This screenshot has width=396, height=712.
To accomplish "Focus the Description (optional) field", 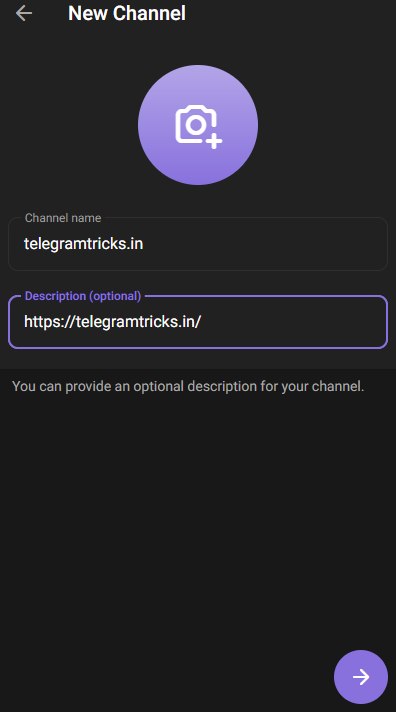I will (198, 322).
